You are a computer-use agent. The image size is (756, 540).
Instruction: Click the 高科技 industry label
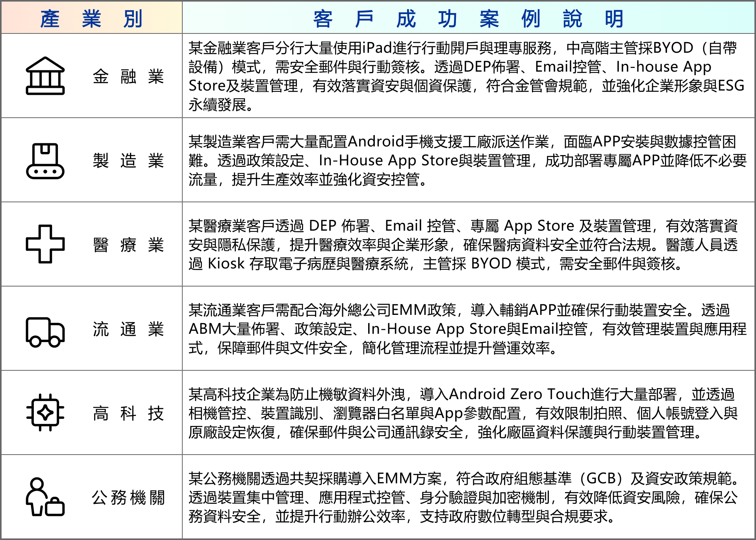pyautogui.click(x=128, y=413)
